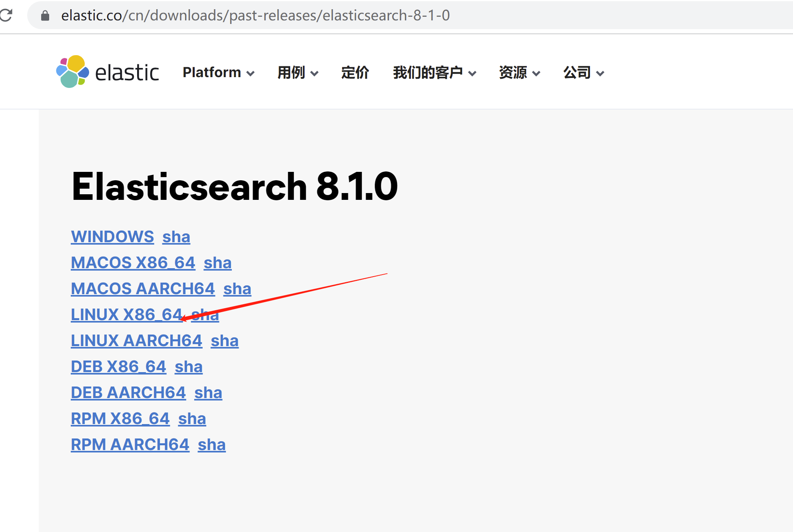
Task: Open the sha link for DEB AARCH64
Action: coord(208,393)
